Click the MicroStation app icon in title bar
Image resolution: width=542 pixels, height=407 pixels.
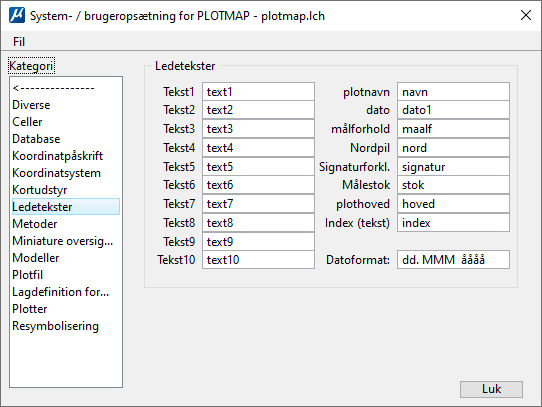coord(17,16)
